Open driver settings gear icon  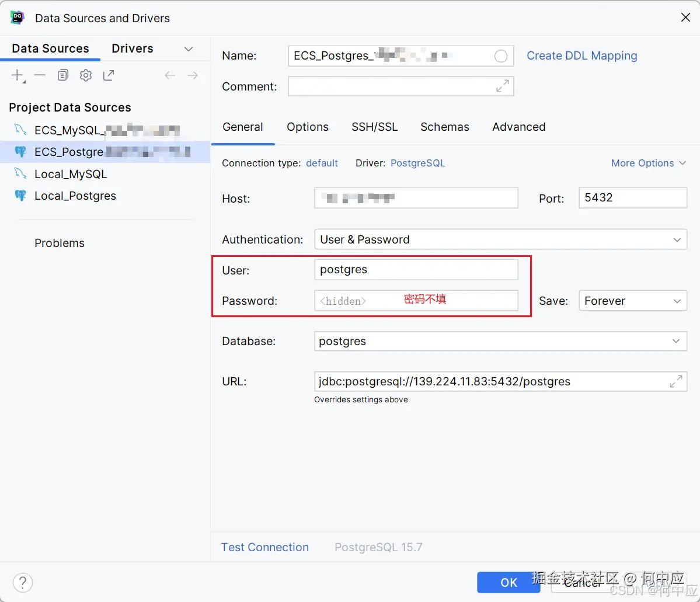pos(86,75)
